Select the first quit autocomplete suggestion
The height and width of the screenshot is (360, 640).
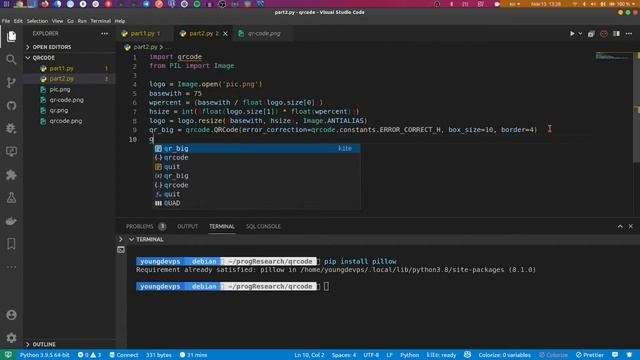click(x=256, y=167)
